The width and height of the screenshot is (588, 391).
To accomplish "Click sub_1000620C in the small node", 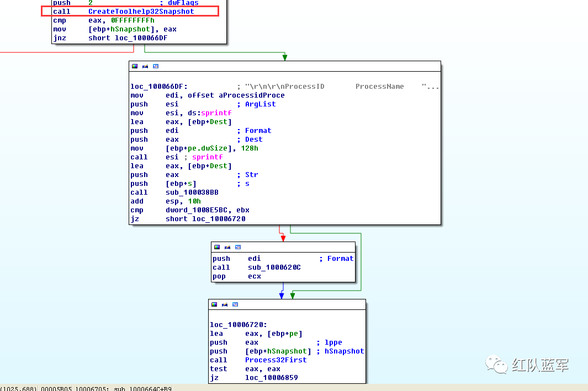I will 274,267.
